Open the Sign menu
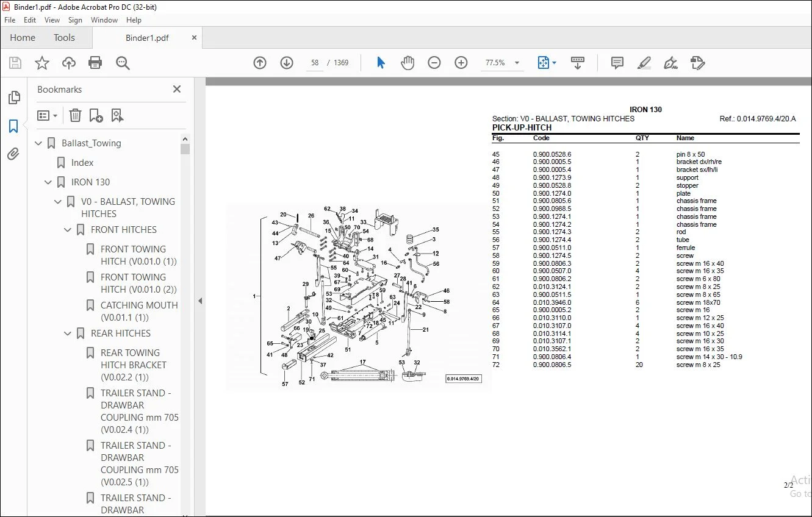 click(x=75, y=20)
